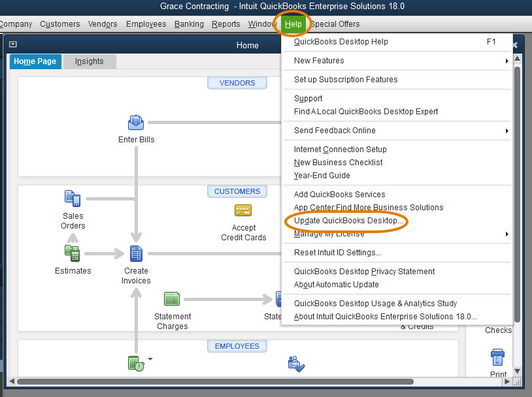Open the Customers menu

tap(59, 24)
